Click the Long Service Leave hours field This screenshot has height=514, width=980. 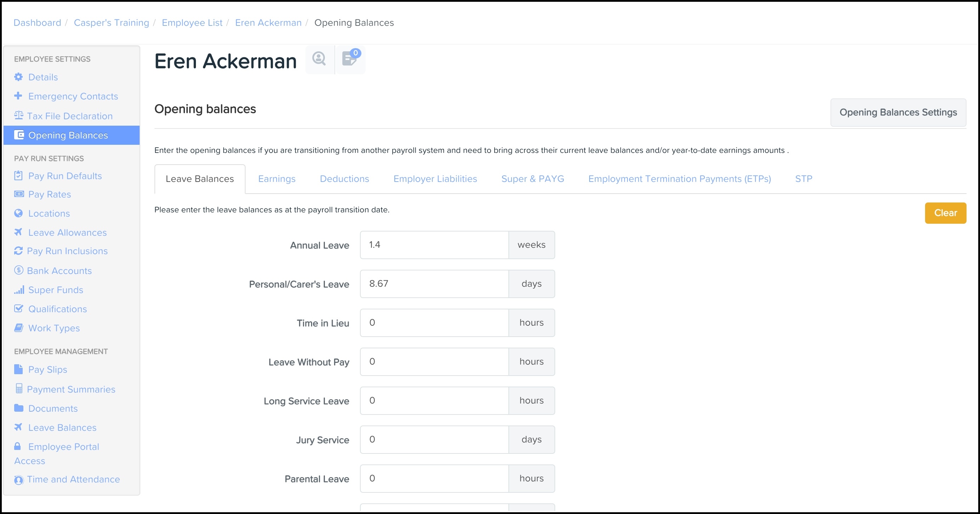click(x=434, y=401)
